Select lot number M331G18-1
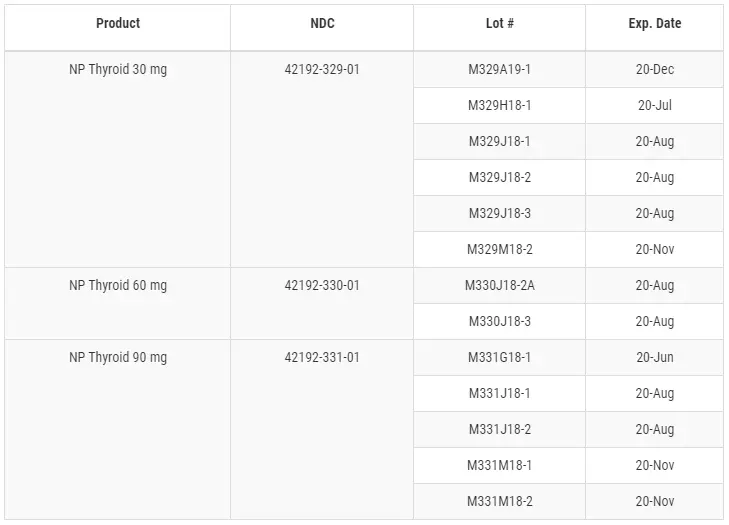The image size is (729, 525). [499, 358]
